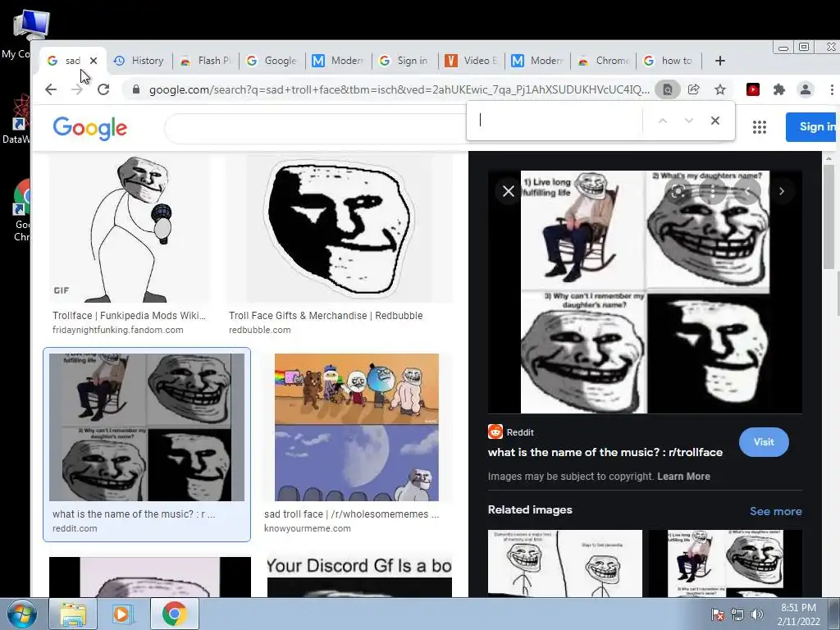Follow the Learn More copyright link
840x630 pixels.
[x=683, y=477]
